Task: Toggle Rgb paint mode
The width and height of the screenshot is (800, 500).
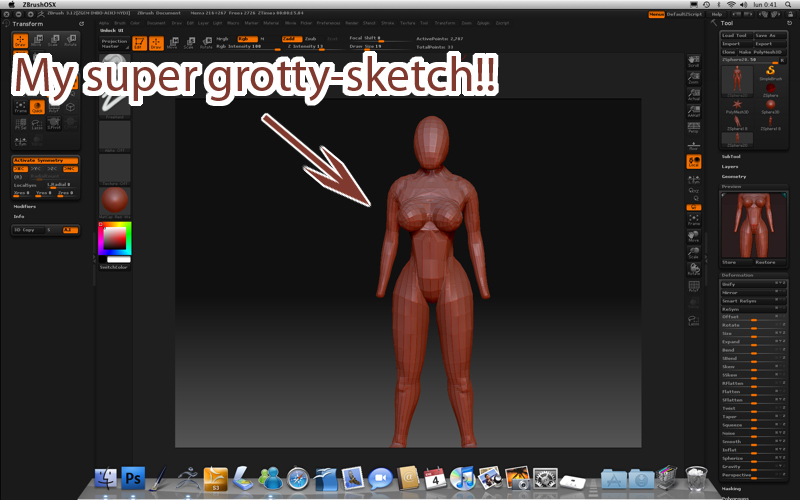Action: pyautogui.click(x=247, y=39)
